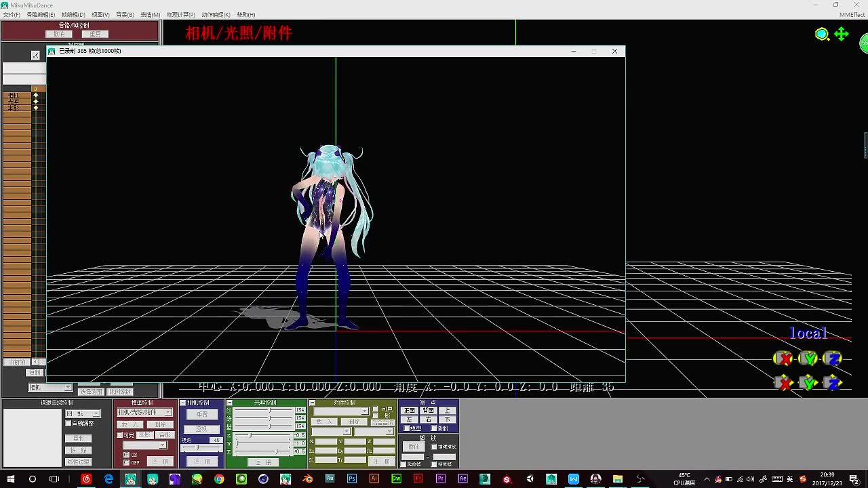
Task: Click the accessory X position field
Action: (x=326, y=441)
